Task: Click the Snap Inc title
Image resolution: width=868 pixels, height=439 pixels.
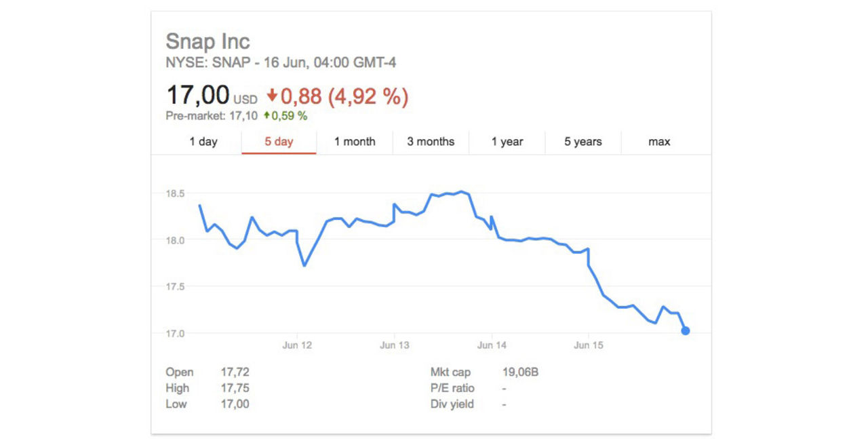Action: click(208, 41)
